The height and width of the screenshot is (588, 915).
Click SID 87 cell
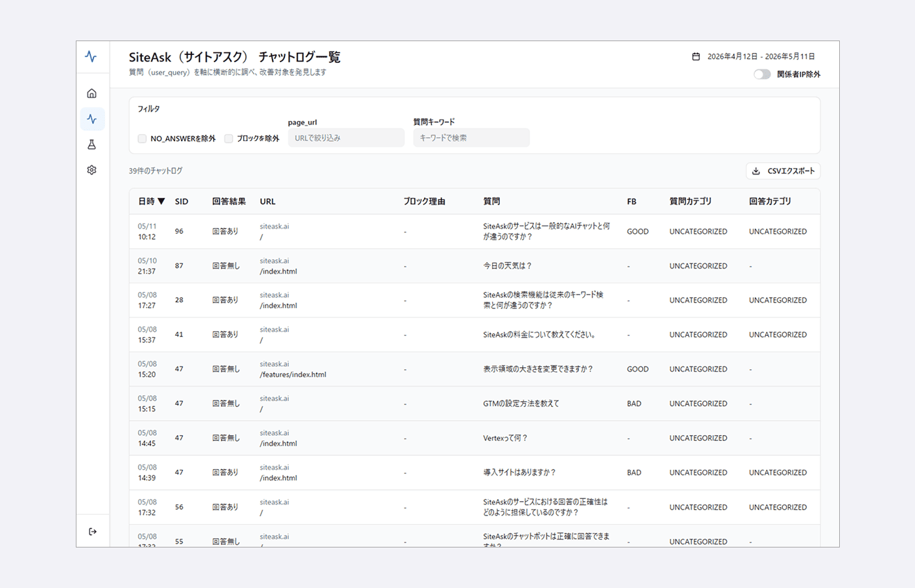point(179,266)
